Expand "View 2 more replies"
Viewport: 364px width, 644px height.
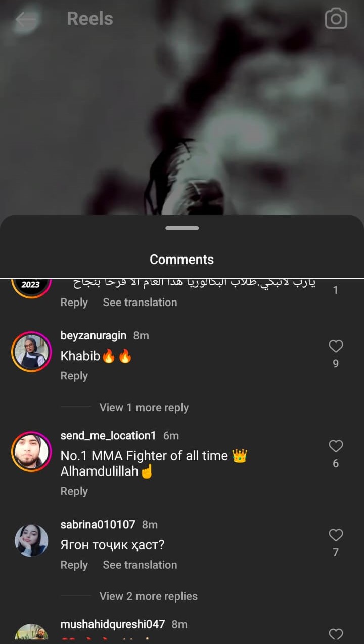[x=148, y=596]
